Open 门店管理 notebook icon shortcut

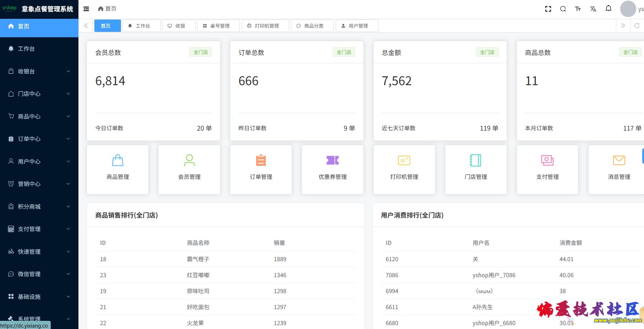click(x=475, y=160)
